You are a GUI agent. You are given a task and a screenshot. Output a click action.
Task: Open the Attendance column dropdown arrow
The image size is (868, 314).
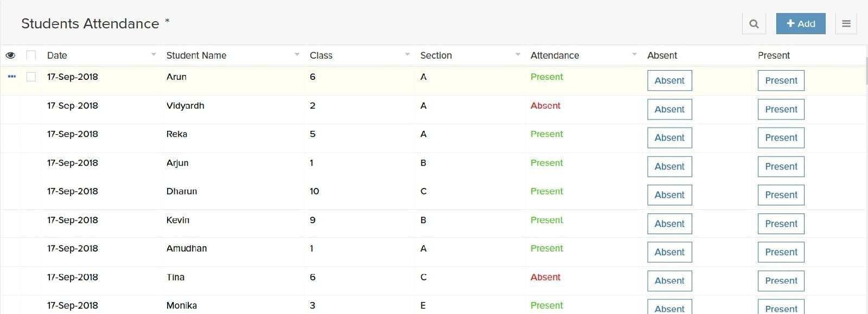click(634, 54)
